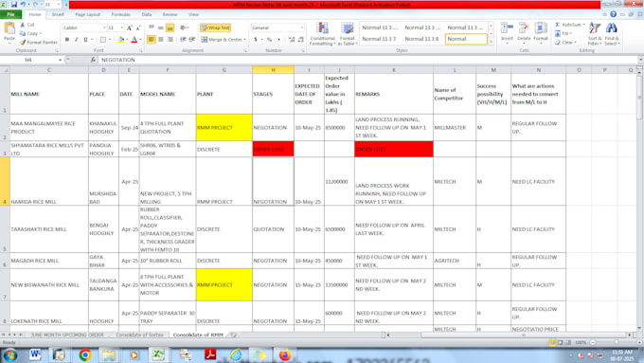Open the JUNE MONTH UPCOMING ORDER sheet
Screen dimensions: 644x363
pos(67,336)
